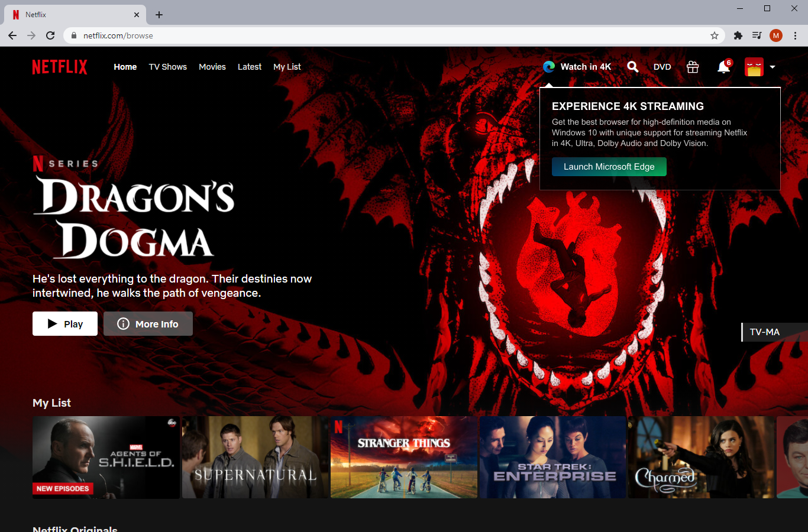The width and height of the screenshot is (808, 532).
Task: Open the TV Shows menu
Action: click(x=168, y=67)
